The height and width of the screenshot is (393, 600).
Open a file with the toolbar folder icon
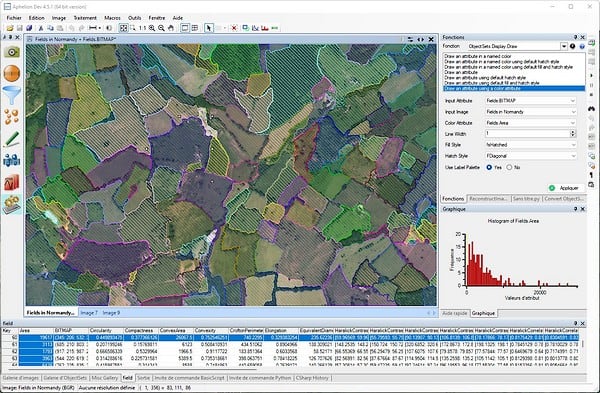pos(10,28)
